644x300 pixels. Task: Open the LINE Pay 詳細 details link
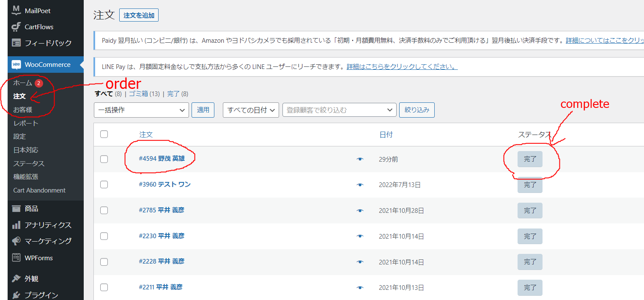(402, 67)
